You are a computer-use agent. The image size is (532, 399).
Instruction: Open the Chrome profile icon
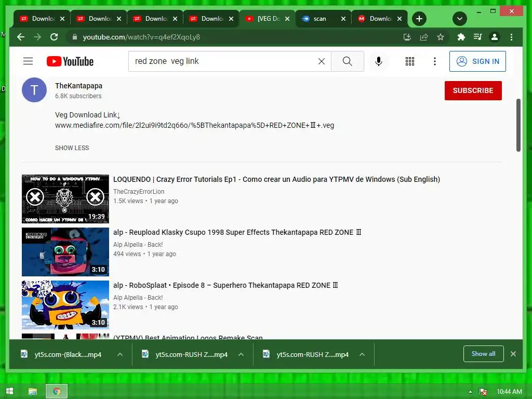pyautogui.click(x=495, y=37)
